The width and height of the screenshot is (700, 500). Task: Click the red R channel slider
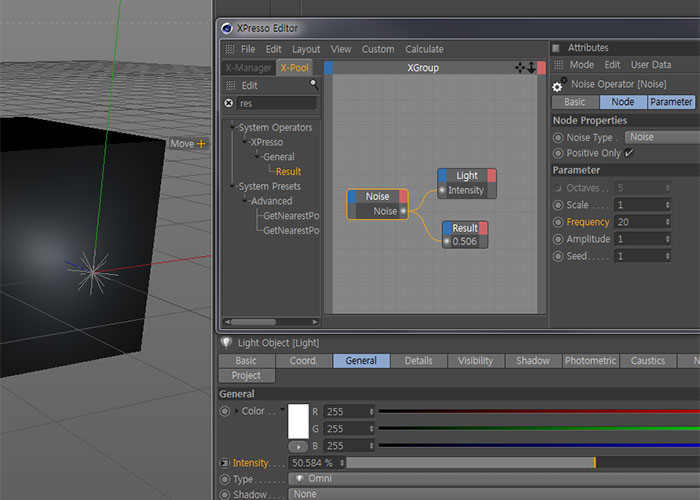click(x=539, y=411)
